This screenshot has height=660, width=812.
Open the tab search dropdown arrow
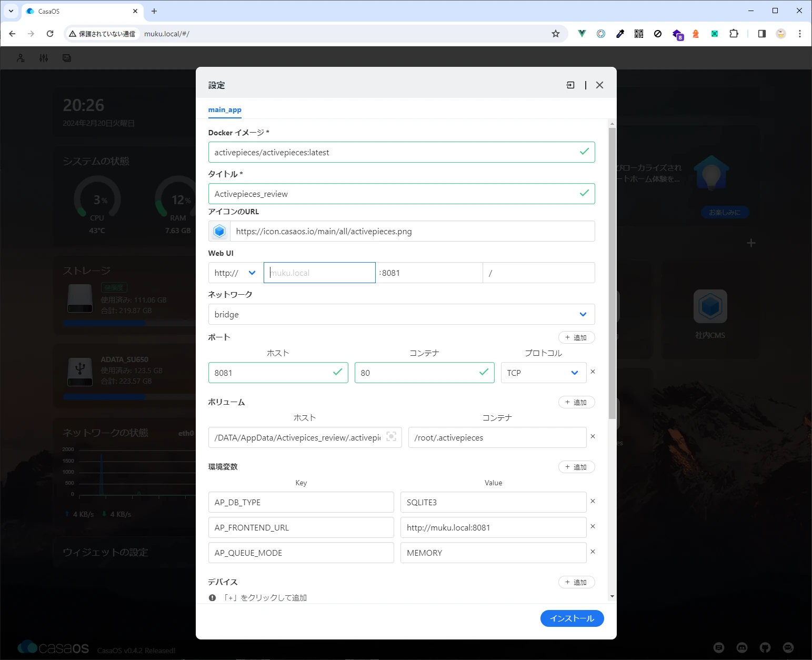[x=11, y=11]
